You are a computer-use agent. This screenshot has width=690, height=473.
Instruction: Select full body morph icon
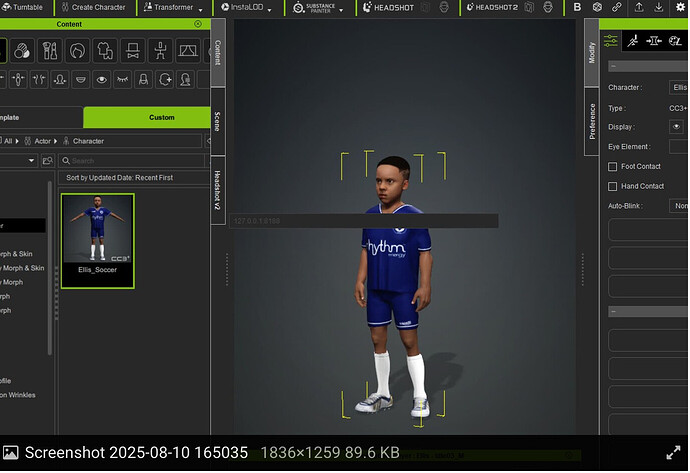click(x=18, y=80)
